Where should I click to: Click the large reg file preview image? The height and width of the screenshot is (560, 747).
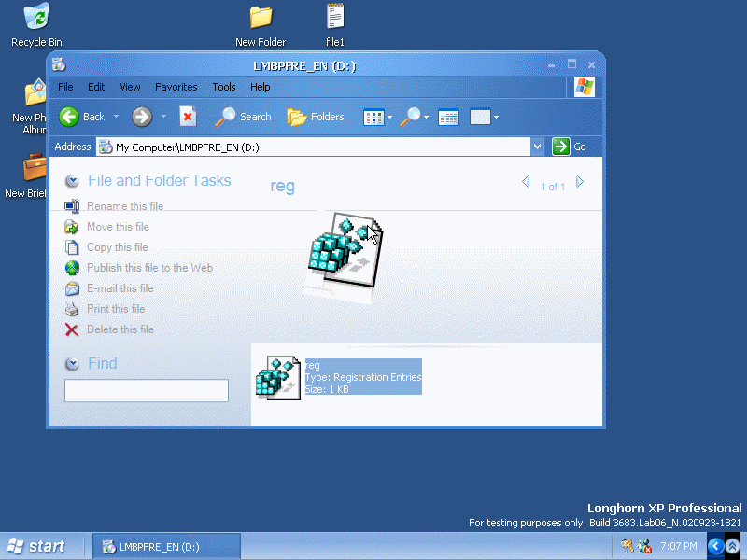pos(345,251)
